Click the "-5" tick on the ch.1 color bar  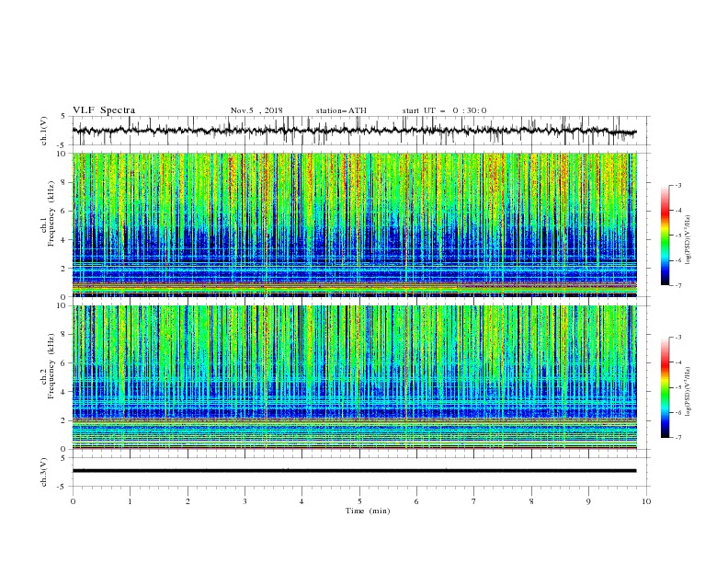coord(678,236)
